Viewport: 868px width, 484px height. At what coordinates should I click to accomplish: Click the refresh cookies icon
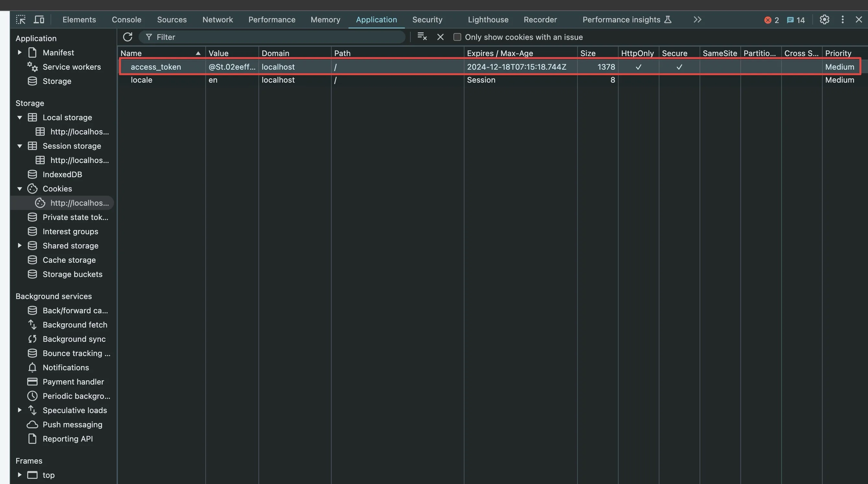coord(127,37)
